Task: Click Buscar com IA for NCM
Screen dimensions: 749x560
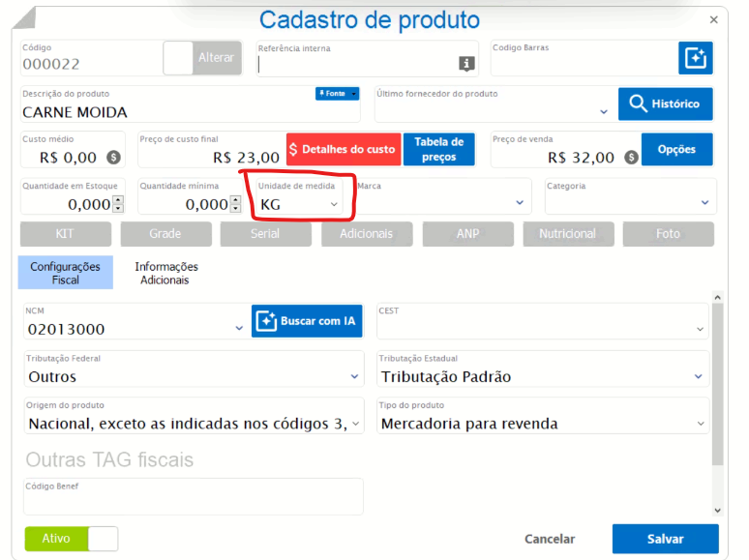Action: [307, 321]
